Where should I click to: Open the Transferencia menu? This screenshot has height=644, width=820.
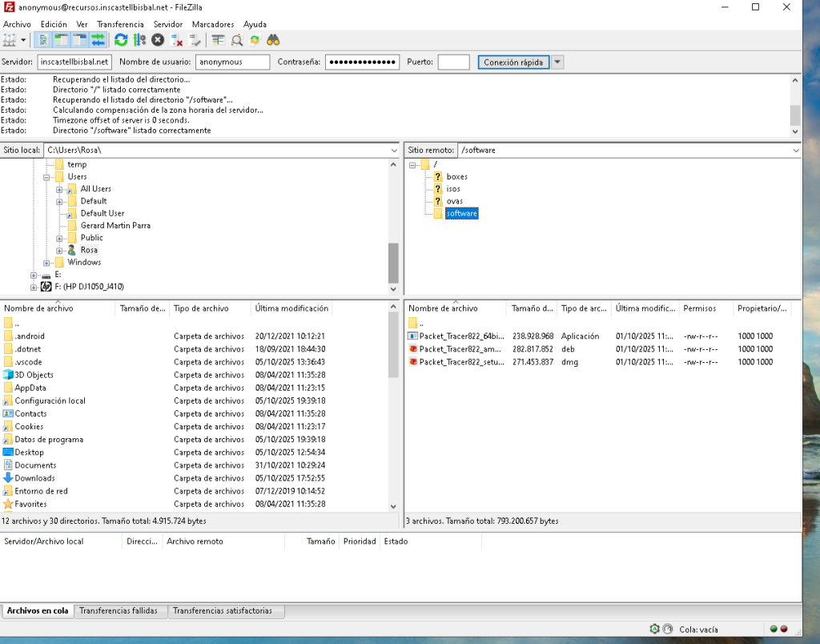121,25
